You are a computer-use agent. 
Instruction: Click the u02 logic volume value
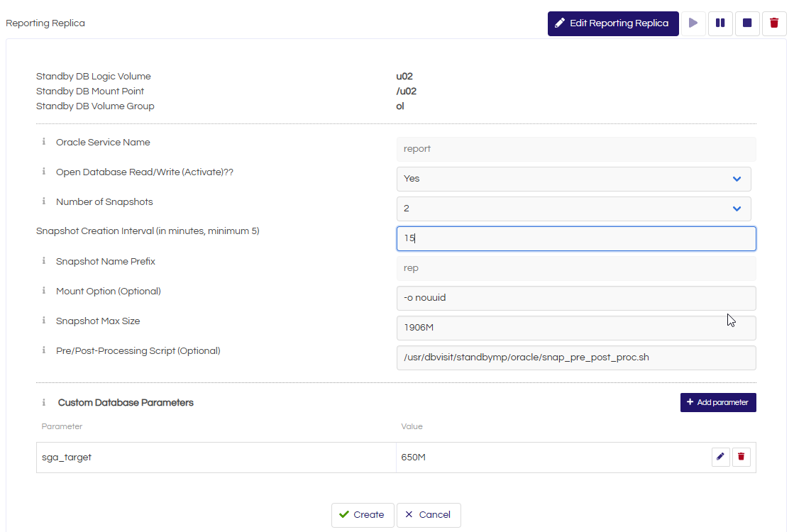pyautogui.click(x=404, y=77)
